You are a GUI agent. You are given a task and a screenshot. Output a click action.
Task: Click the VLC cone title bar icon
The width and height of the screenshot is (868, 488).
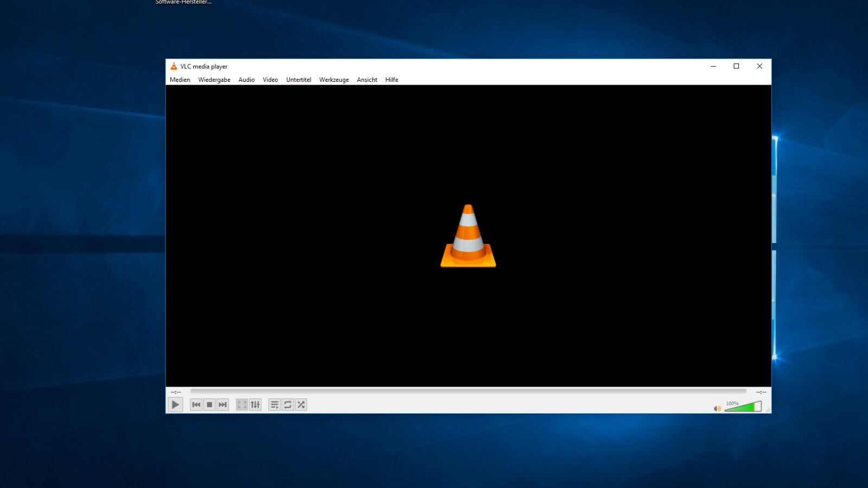pyautogui.click(x=174, y=66)
